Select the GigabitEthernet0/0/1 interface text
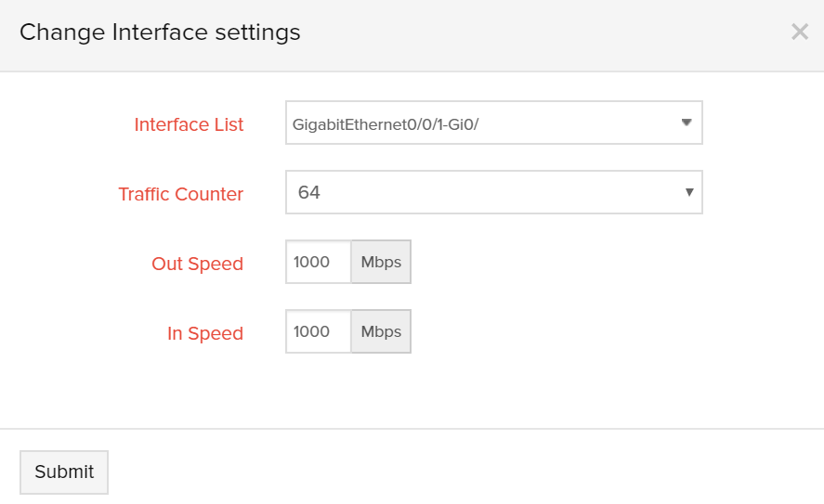 click(x=385, y=123)
